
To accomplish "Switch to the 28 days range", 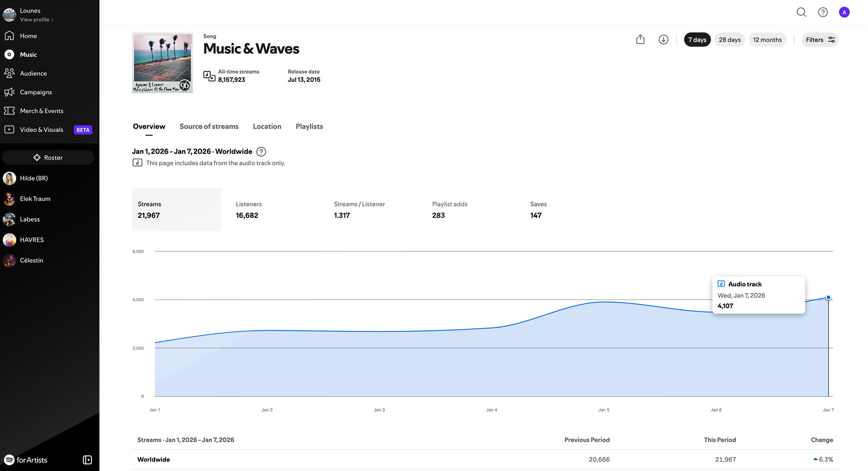I will (729, 40).
